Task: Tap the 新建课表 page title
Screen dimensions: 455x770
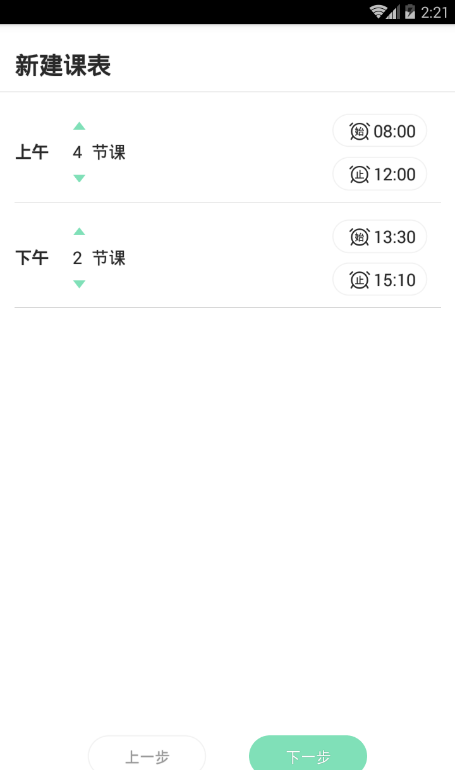Action: [x=63, y=65]
